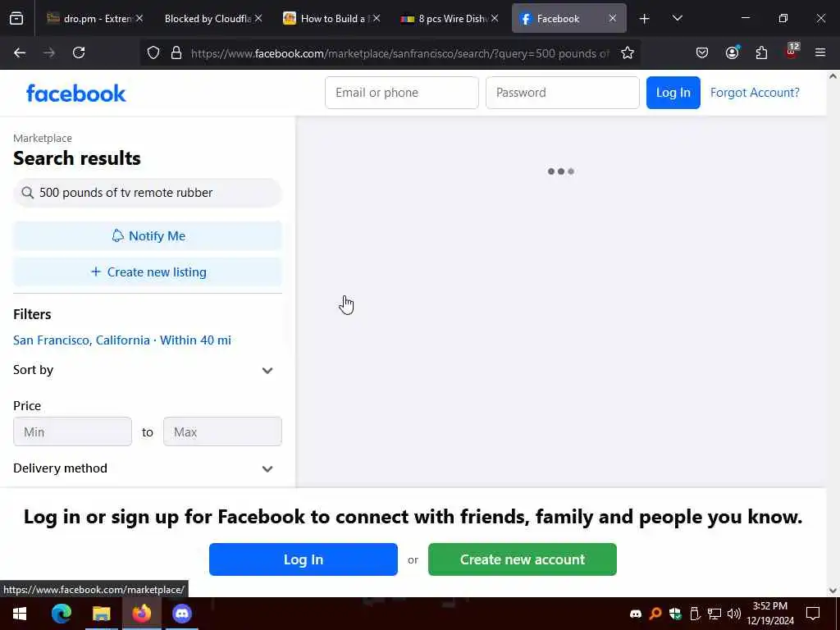
Task: Open Firefox account icon
Action: 732,52
